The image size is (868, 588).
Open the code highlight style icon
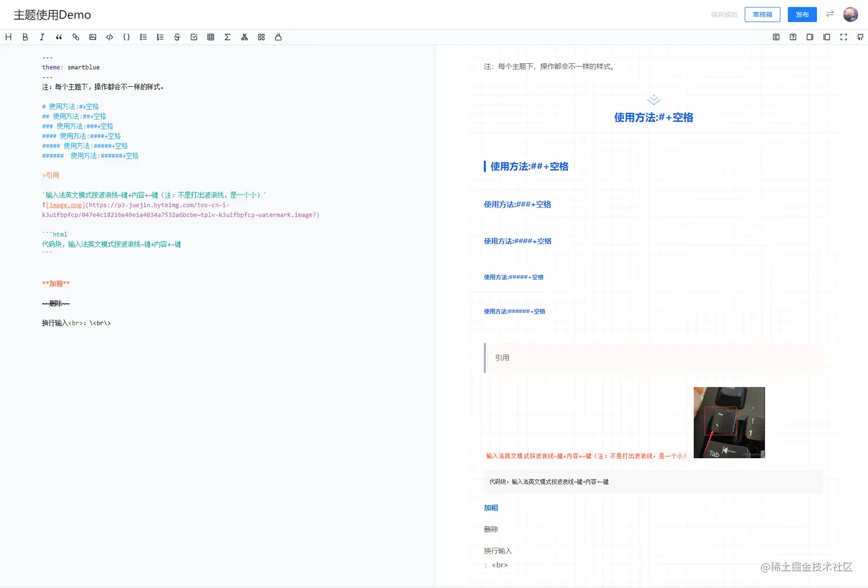278,37
